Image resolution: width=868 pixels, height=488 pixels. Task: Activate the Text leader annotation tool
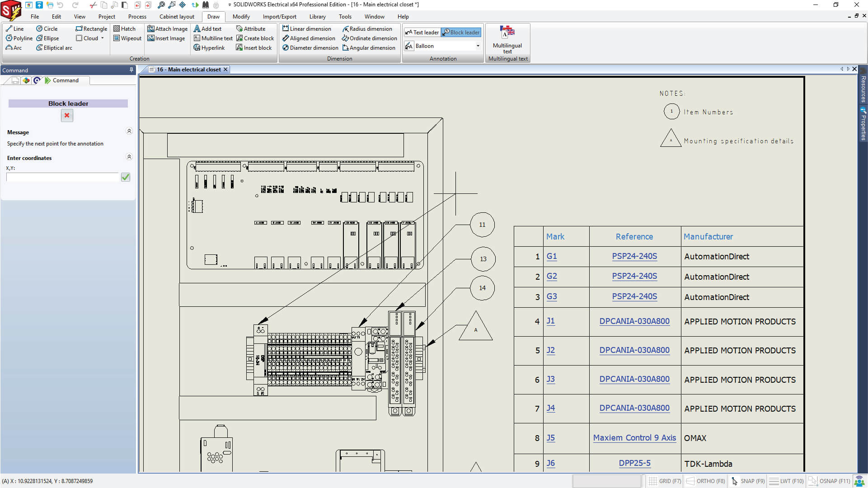(x=422, y=32)
